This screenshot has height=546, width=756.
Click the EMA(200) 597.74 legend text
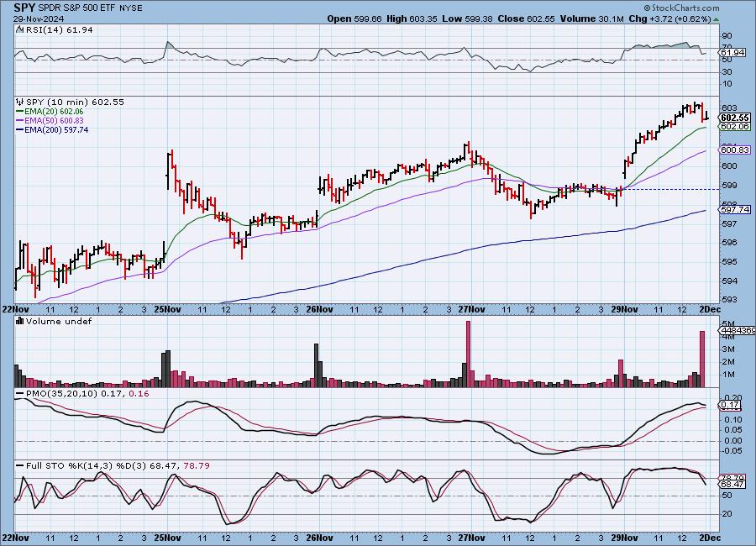click(56, 129)
